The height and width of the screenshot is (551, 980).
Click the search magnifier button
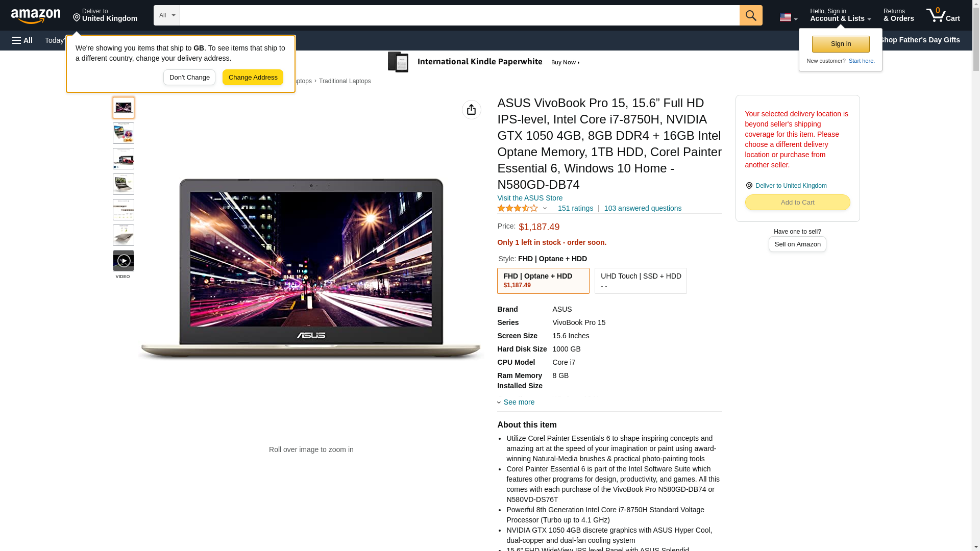(x=750, y=15)
